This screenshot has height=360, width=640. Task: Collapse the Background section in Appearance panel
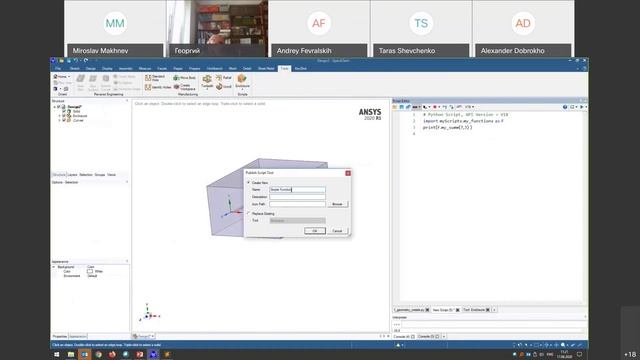pos(53,267)
